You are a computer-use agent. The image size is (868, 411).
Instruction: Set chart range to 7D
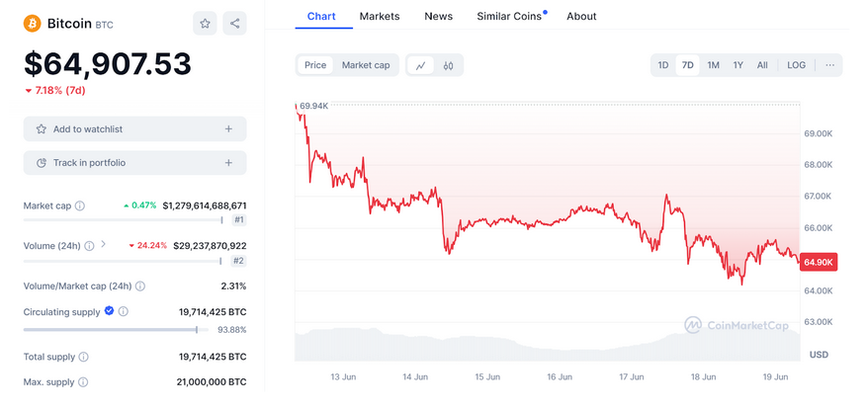[687, 65]
